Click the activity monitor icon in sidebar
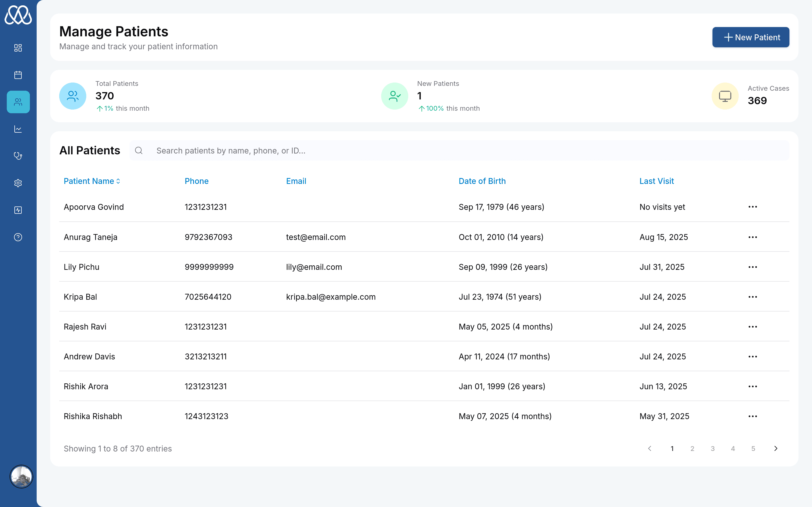This screenshot has width=812, height=507. tap(18, 210)
